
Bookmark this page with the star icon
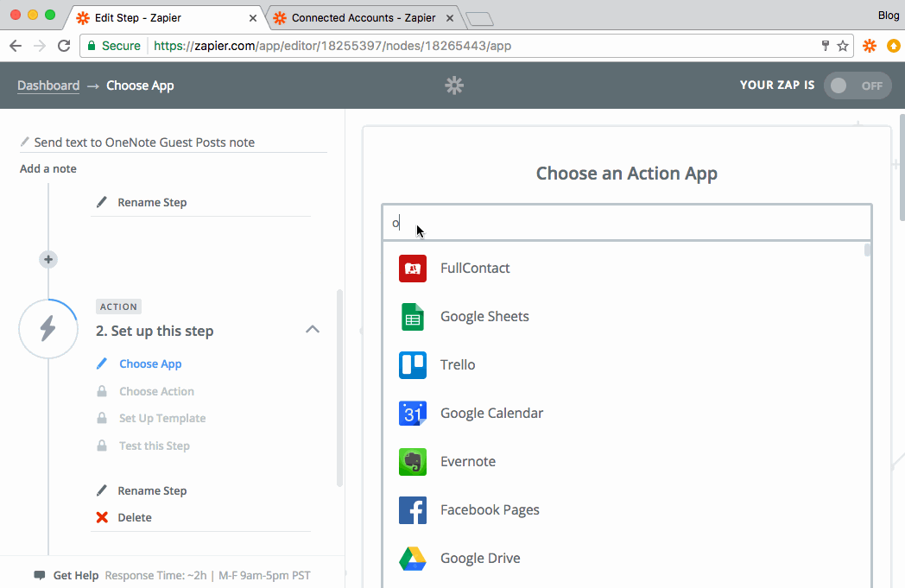[843, 46]
